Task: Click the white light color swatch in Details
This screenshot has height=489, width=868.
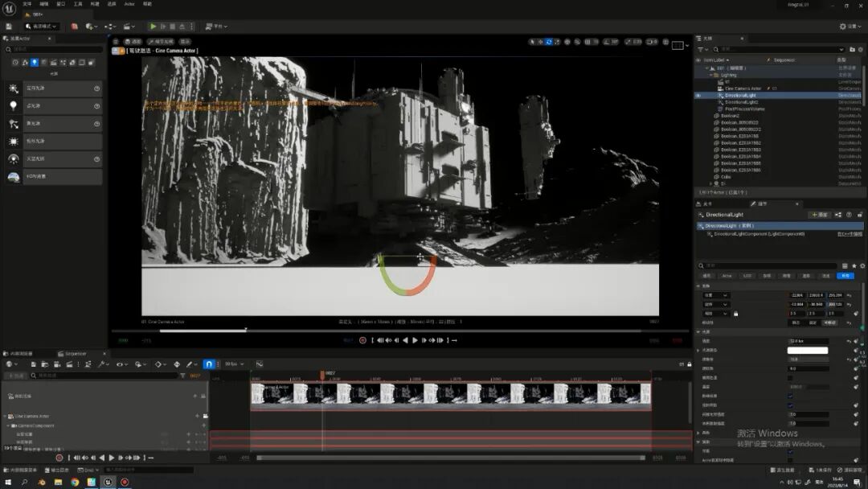Action: pos(808,350)
